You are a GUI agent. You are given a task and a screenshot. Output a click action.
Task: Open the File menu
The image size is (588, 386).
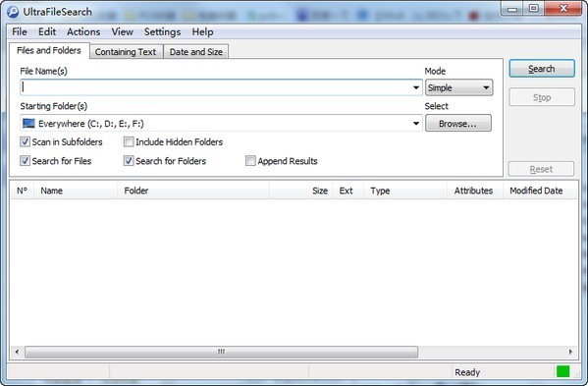(20, 31)
